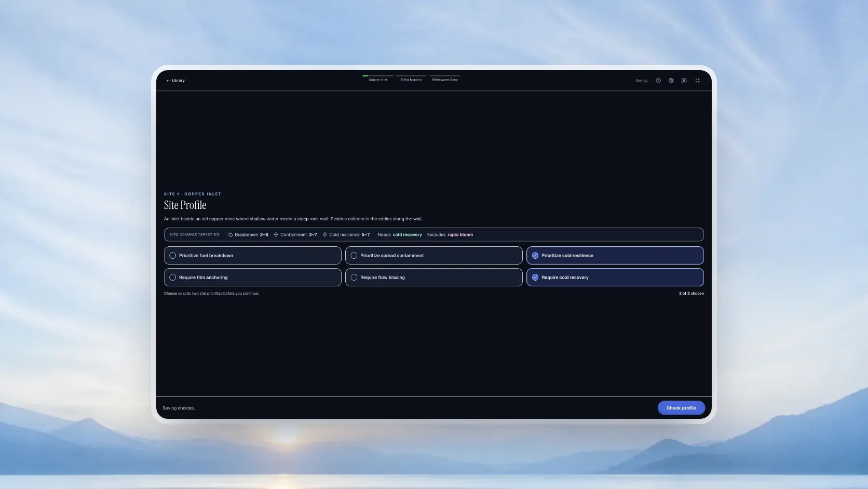Select Prioritize fuel breakdown option

252,256
